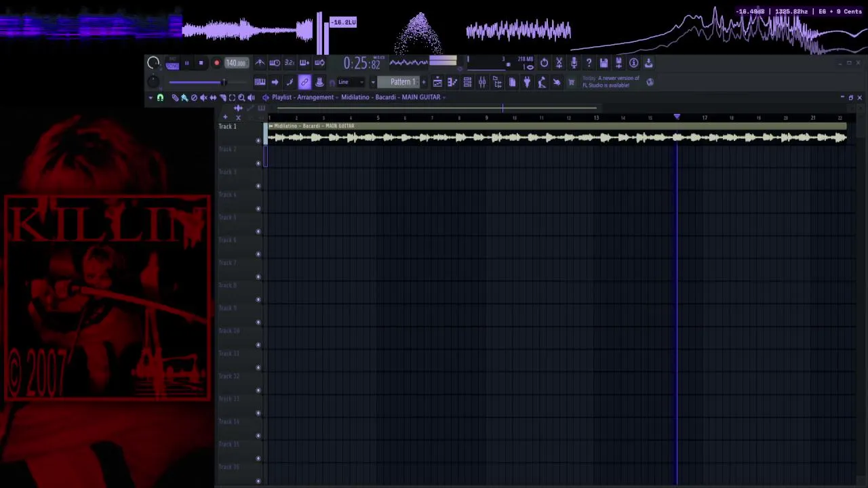Image resolution: width=868 pixels, height=488 pixels.
Task: Open the Browser view icon
Action: (x=497, y=83)
